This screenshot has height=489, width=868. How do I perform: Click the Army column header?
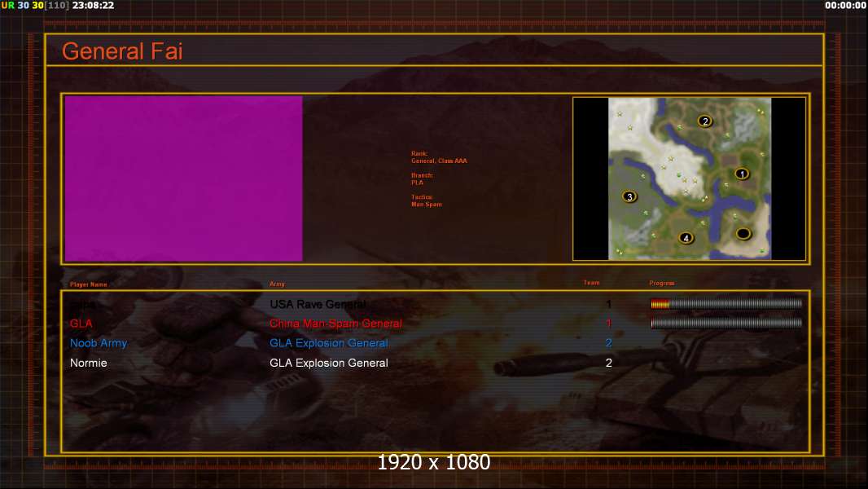coord(278,284)
